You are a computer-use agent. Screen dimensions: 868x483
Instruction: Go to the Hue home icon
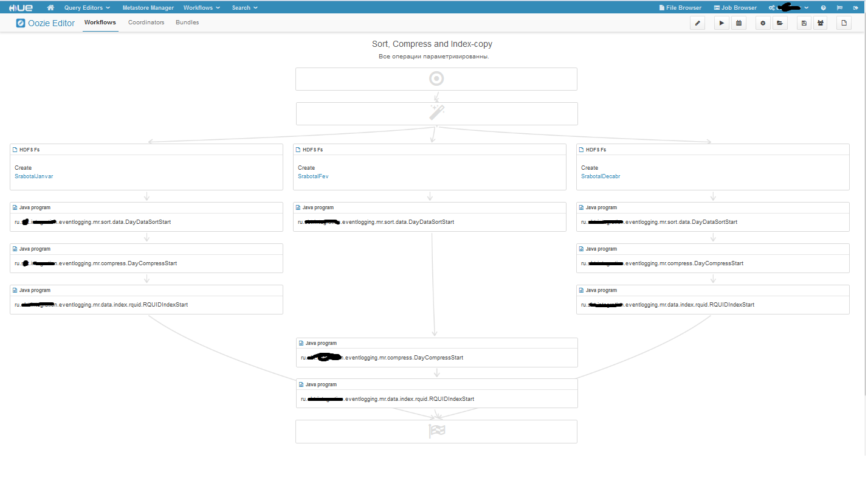(50, 7)
